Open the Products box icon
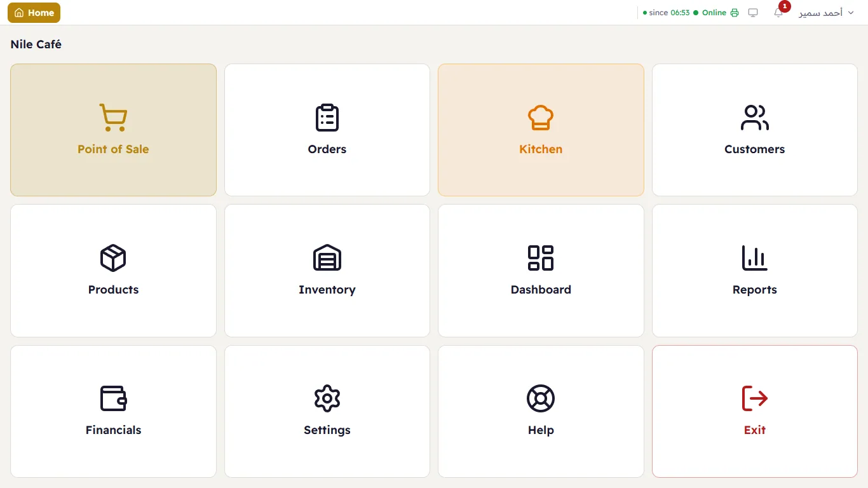Screen dimensions: 868x488 point(113,258)
